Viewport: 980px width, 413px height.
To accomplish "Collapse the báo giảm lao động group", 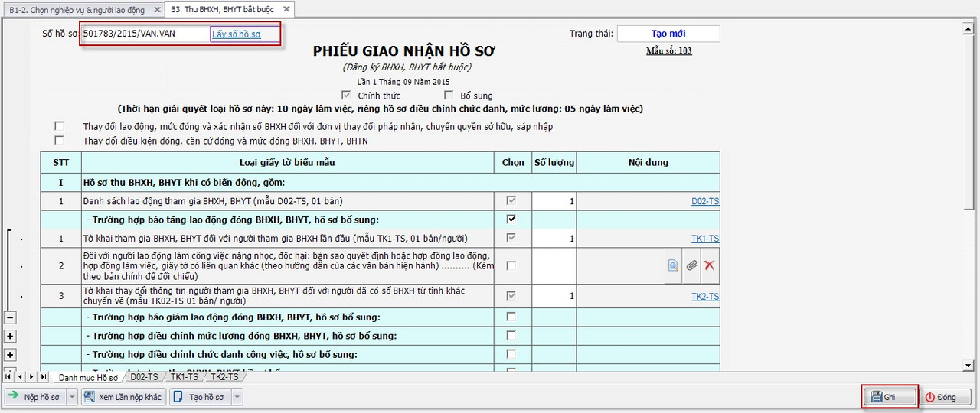I will (x=10, y=317).
